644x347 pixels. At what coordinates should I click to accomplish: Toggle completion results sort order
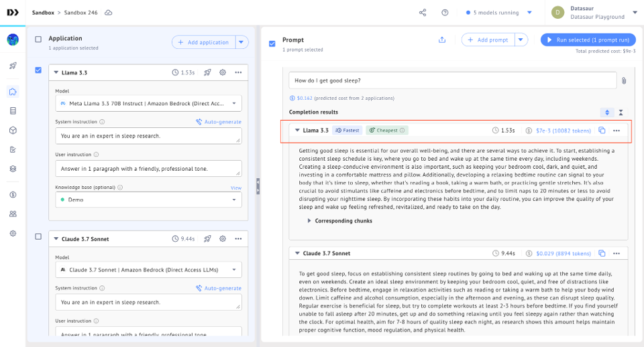pyautogui.click(x=607, y=113)
